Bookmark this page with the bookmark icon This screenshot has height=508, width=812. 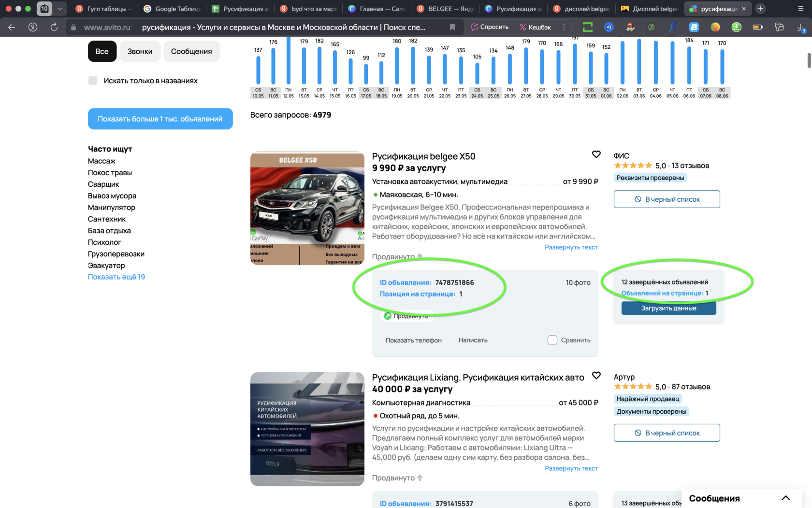click(452, 28)
